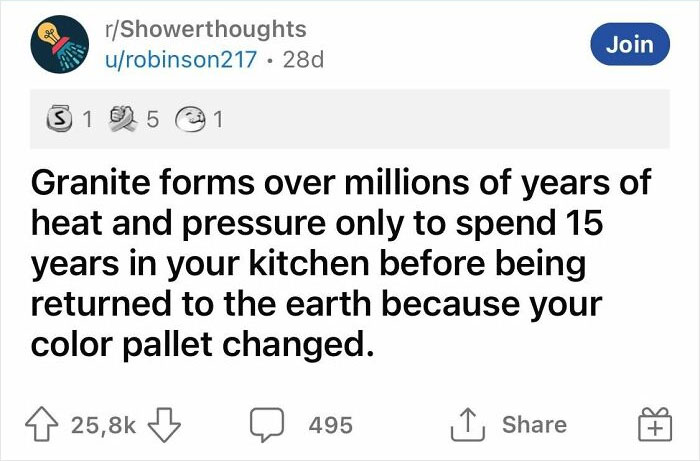This screenshot has width=700, height=461.
Task: Open comments via speech bubble icon
Action: pyautogui.click(x=267, y=424)
